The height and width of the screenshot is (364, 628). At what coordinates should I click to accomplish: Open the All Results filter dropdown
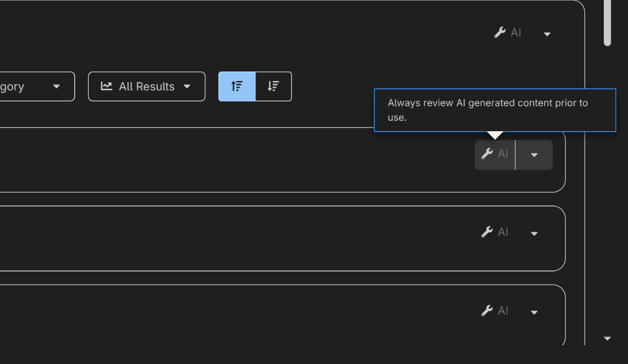coord(146,87)
